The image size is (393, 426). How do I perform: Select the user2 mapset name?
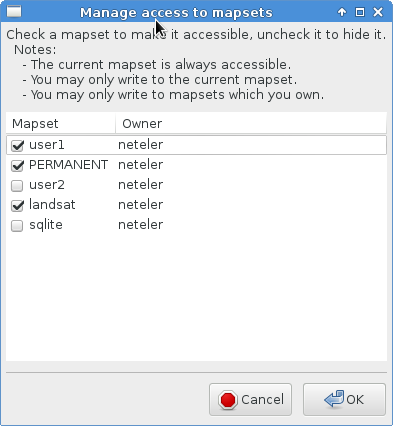47,185
